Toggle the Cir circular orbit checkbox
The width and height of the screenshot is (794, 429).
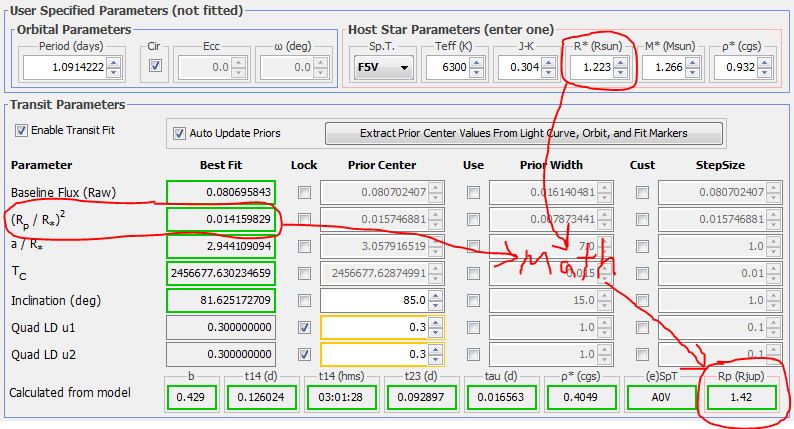(x=155, y=67)
